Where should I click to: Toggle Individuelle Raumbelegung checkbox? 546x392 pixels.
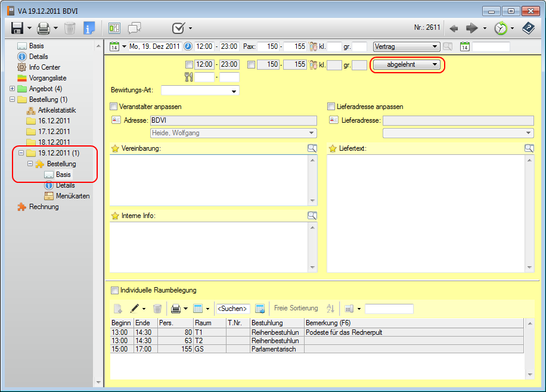coord(114,290)
